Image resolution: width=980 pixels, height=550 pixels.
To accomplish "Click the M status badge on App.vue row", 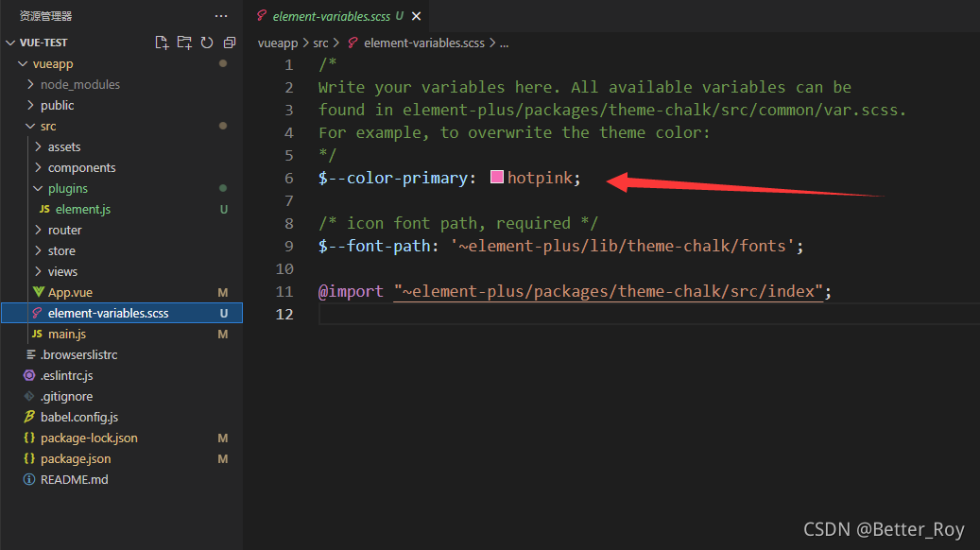I will click(222, 293).
